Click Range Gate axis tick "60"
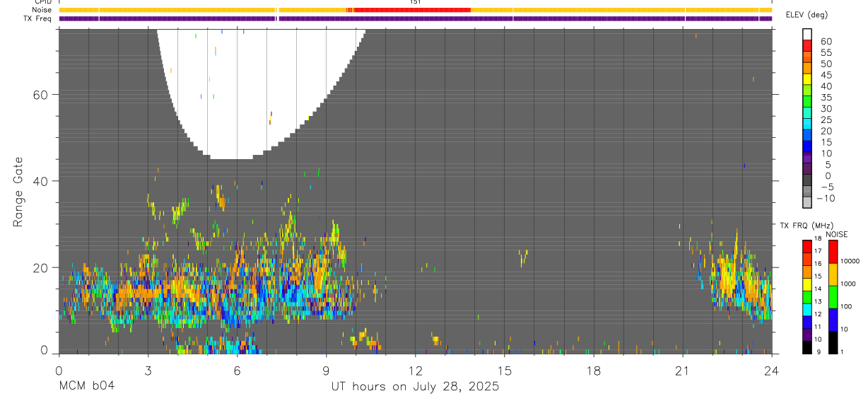The width and height of the screenshot is (868, 401). tap(42, 95)
